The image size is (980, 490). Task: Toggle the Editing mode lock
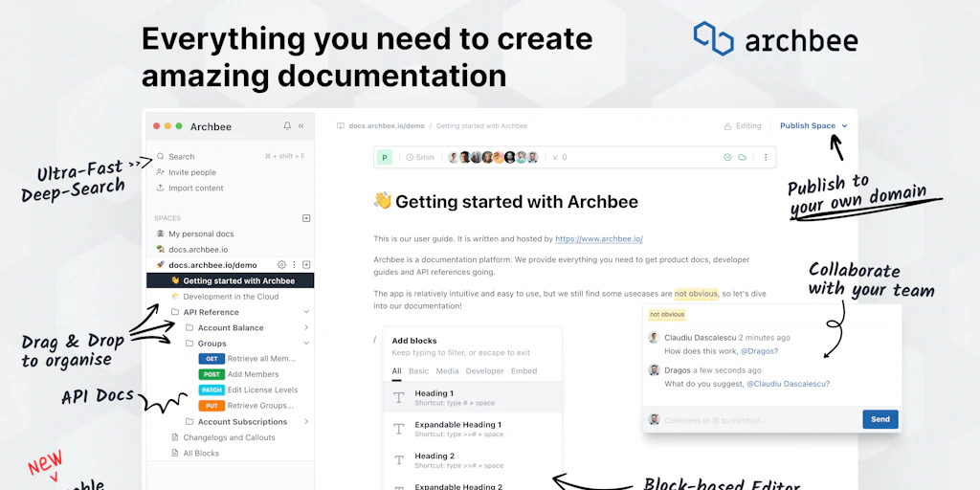(743, 126)
